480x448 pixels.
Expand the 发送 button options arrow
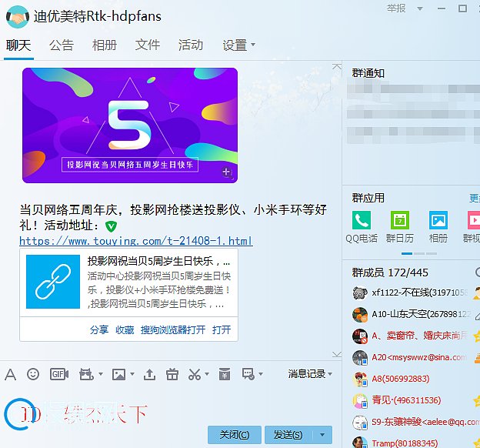pyautogui.click(x=322, y=434)
